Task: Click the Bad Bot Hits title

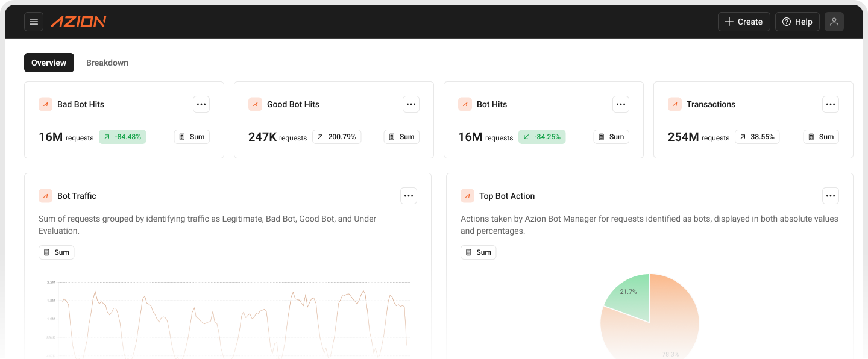Action: click(81, 104)
